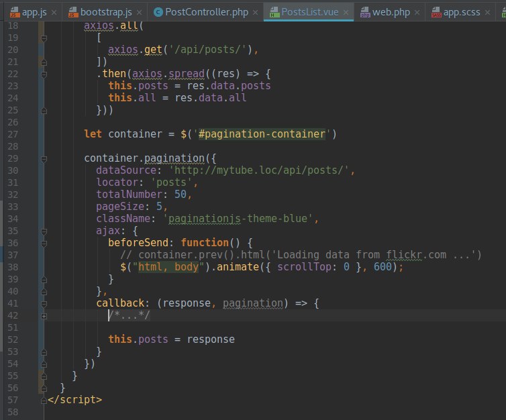Click the scrollTop duration value 600
Image resolution: width=506 pixels, height=420 pixels.
coord(383,267)
